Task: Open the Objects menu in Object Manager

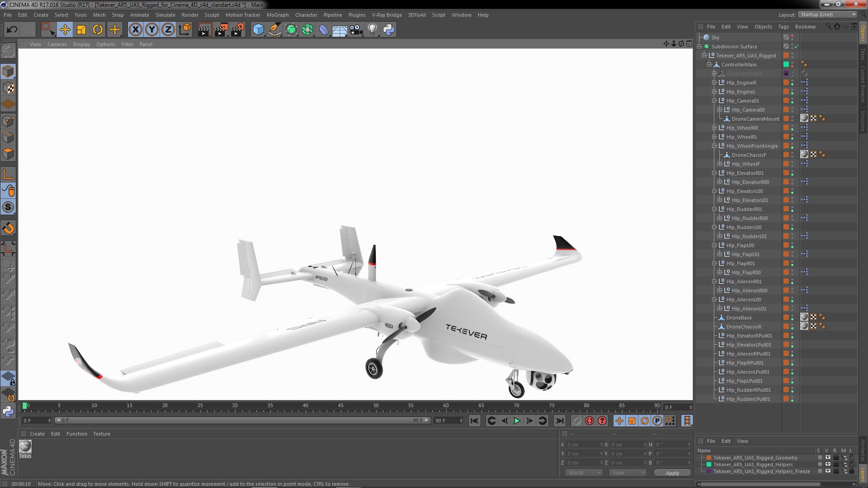Action: 763,27
